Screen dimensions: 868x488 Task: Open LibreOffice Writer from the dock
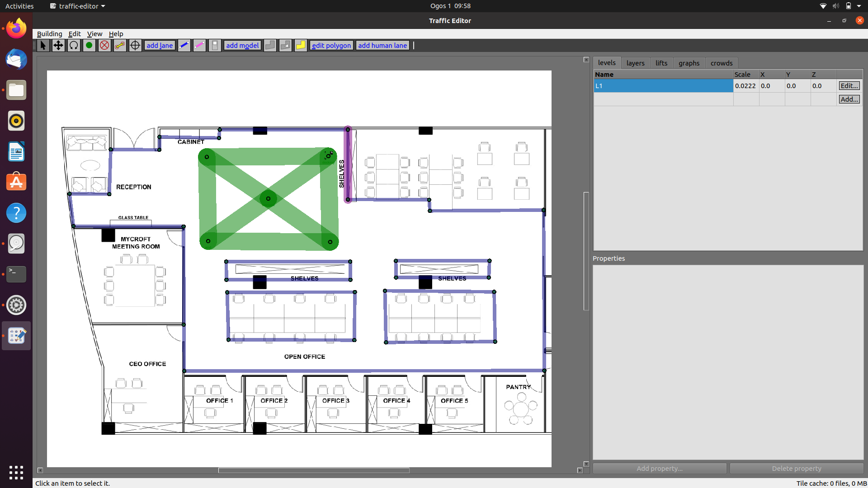pos(16,151)
